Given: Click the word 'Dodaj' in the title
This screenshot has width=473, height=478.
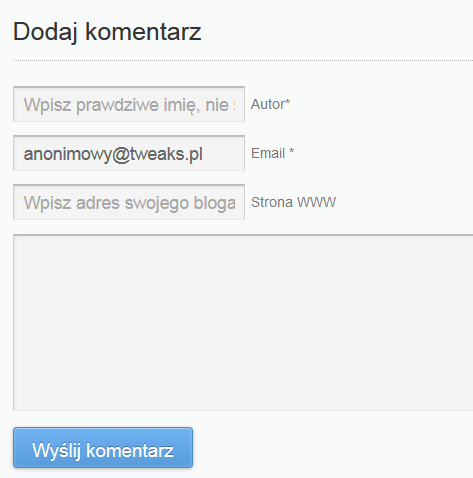Looking at the screenshot, I should click(45, 32).
